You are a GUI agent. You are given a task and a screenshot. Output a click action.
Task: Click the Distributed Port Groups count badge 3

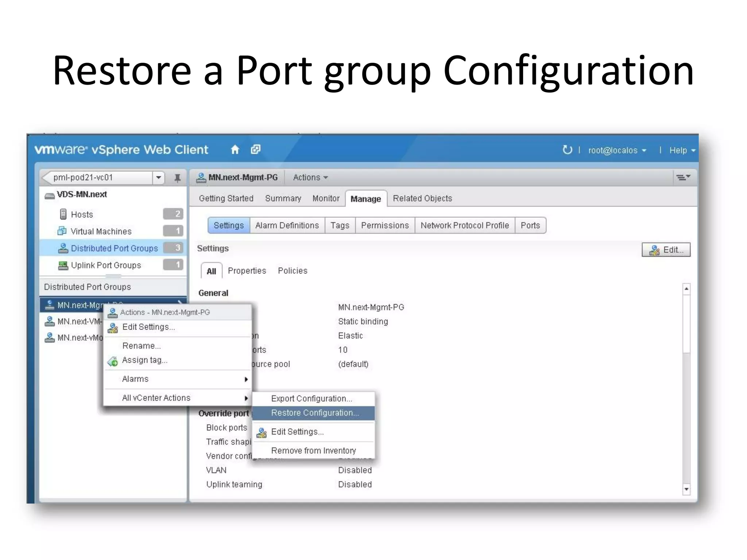pos(173,248)
